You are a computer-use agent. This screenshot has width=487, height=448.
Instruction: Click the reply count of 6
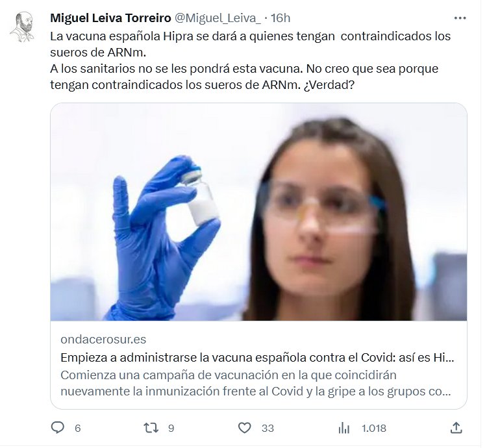(78, 428)
